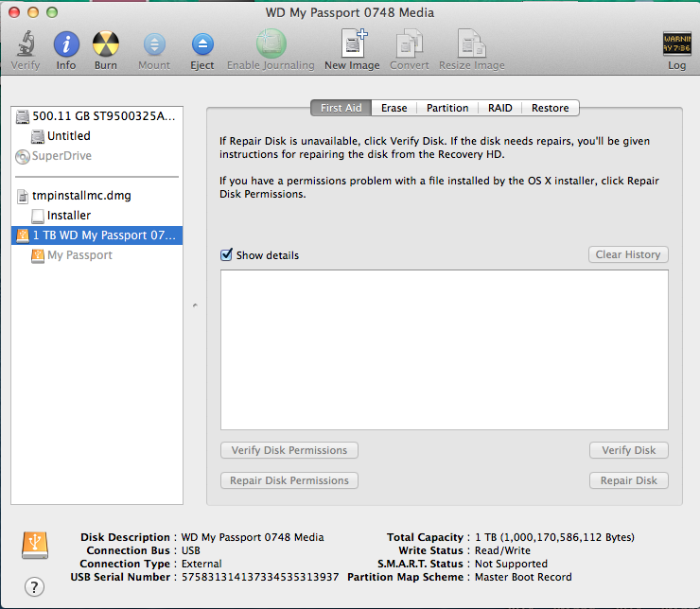Click the Clear History button
This screenshot has height=609, width=700.
(628, 254)
